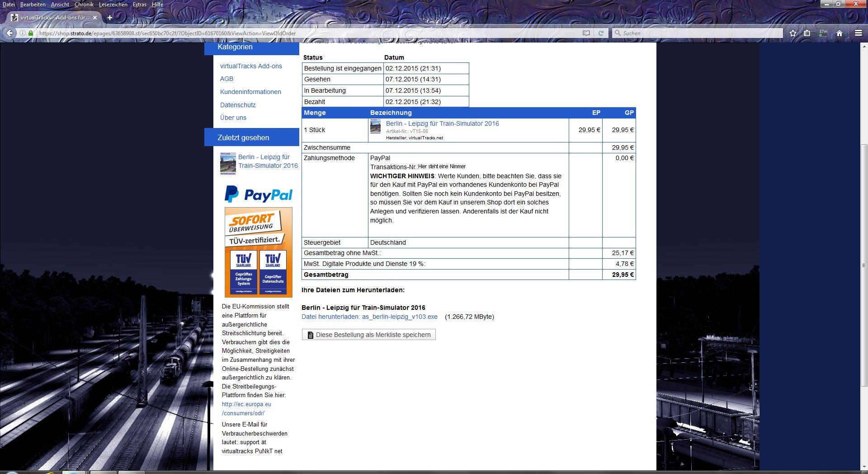Click the URL address bar
Screen dimensions: 868x474
307,33
